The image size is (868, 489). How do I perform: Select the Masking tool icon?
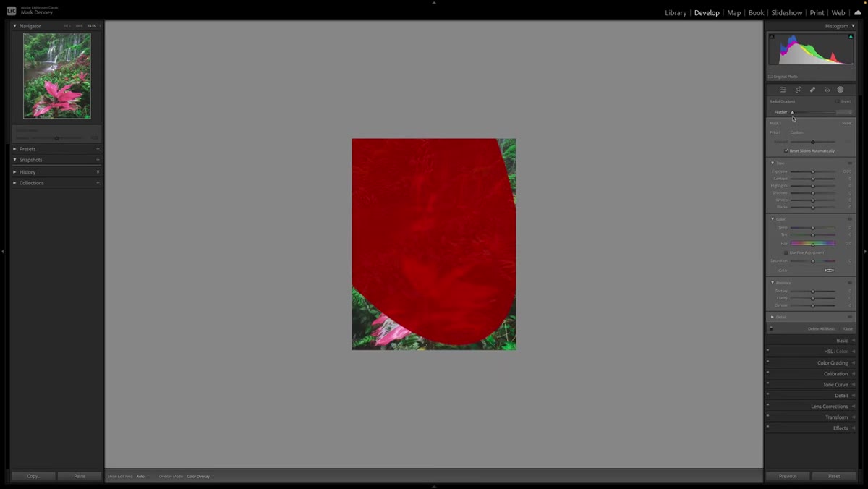point(841,90)
